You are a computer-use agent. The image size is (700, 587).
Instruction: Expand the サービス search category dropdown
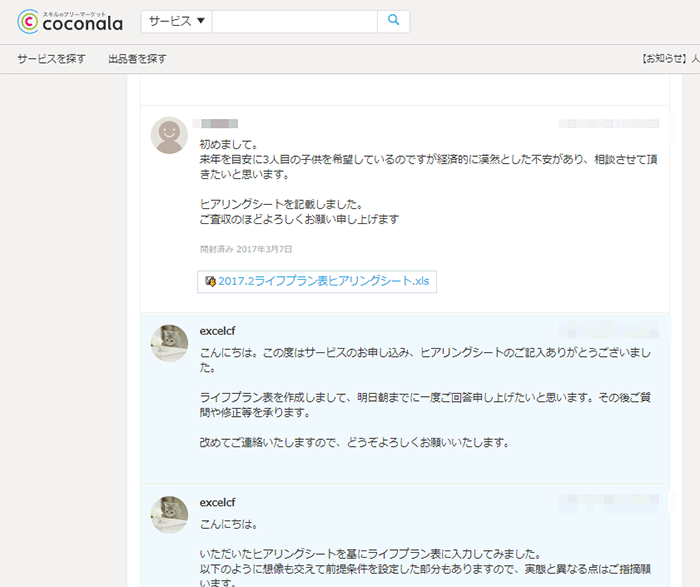point(176,21)
